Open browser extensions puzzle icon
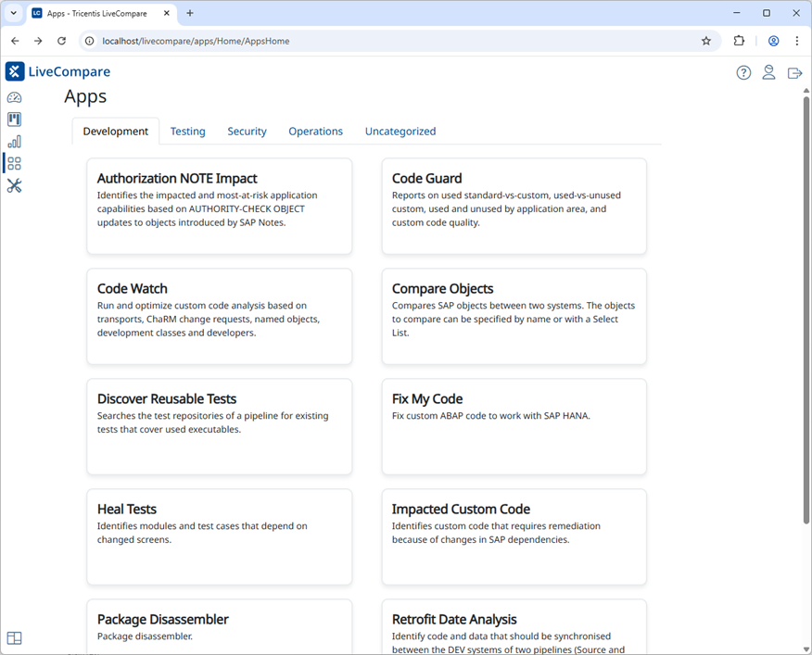The height and width of the screenshot is (655, 812). click(x=739, y=41)
